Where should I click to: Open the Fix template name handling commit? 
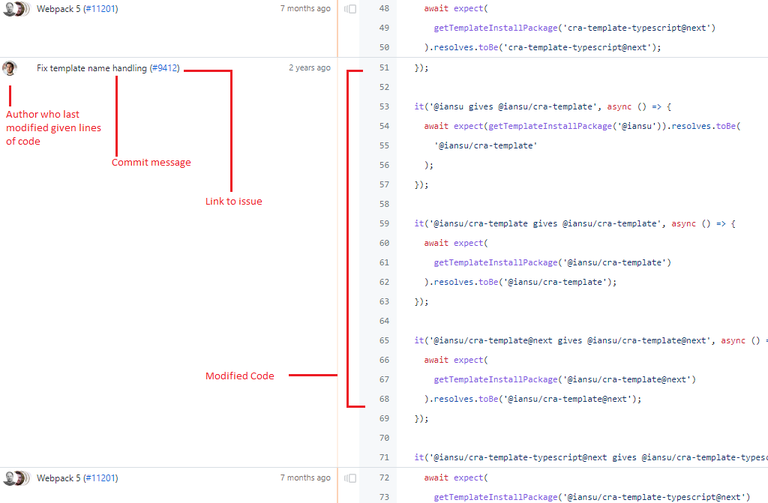[x=92, y=68]
